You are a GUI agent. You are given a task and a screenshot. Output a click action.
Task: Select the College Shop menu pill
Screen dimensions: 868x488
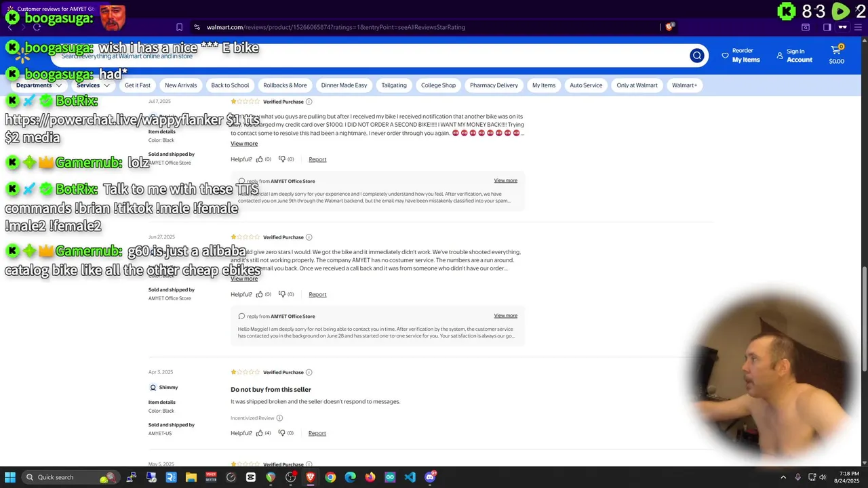pyautogui.click(x=438, y=85)
